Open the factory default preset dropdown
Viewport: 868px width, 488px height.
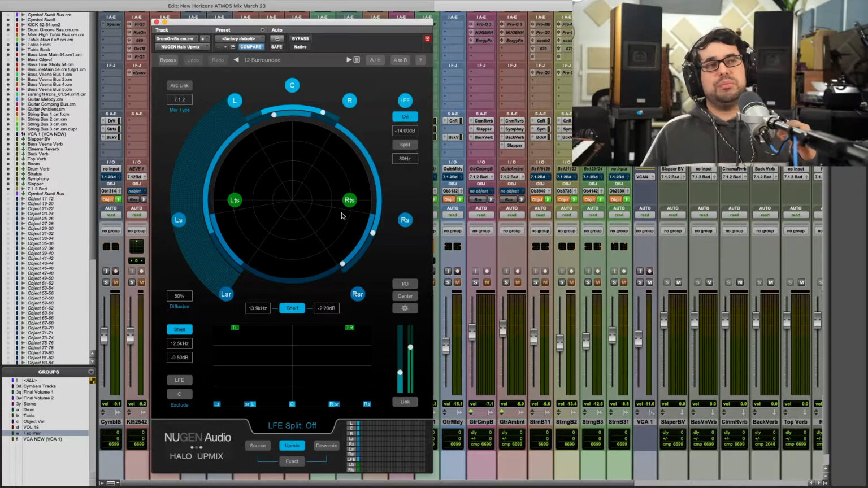240,39
